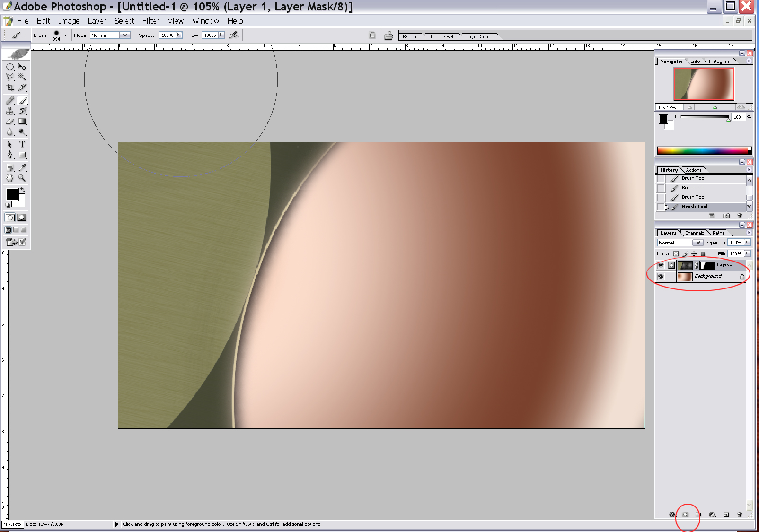
Task: Swap foreground and background colors
Action: [x=22, y=190]
